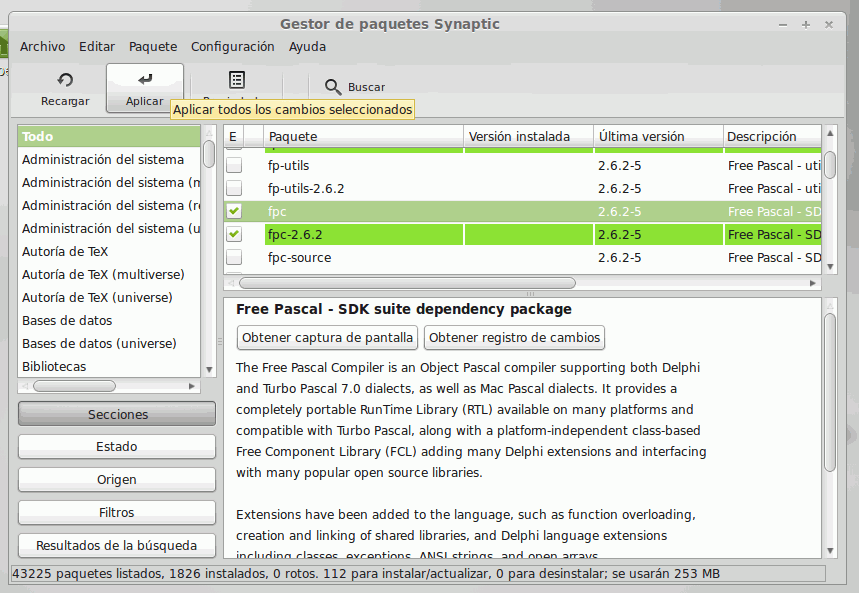Image resolution: width=859 pixels, height=593 pixels.
Task: Select the Bases de datos category
Action: (x=67, y=320)
